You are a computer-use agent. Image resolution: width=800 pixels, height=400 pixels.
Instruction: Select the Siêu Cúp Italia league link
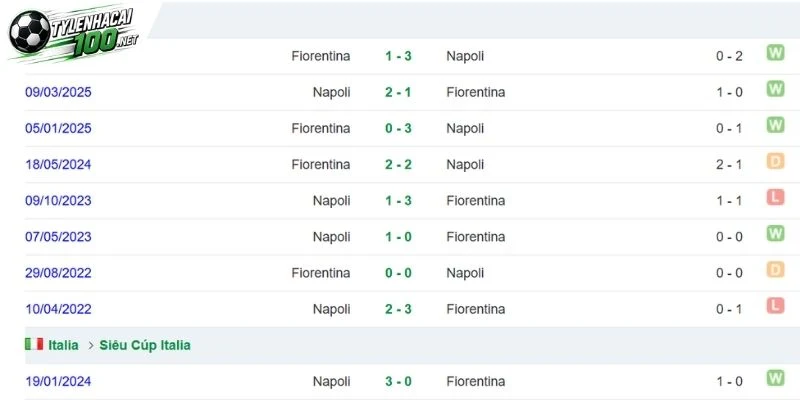(145, 345)
